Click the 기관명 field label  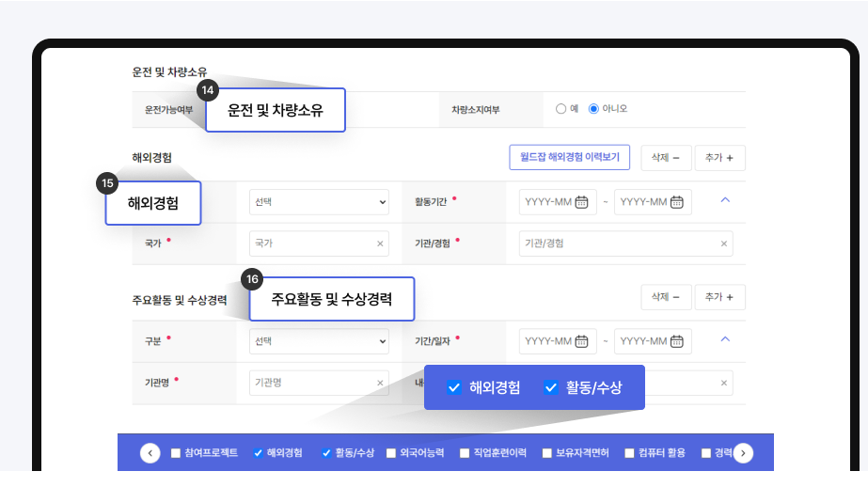[157, 383]
